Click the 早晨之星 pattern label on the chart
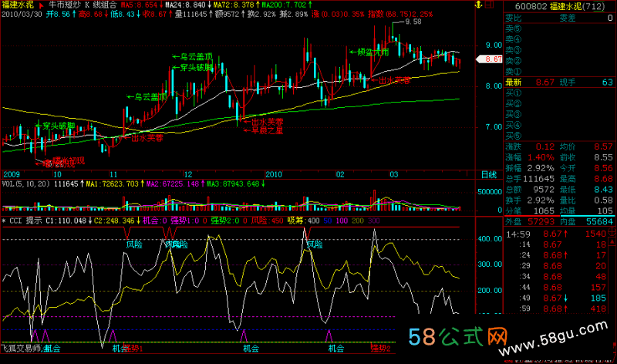Screen dimensions: 617x364 pos(268,130)
